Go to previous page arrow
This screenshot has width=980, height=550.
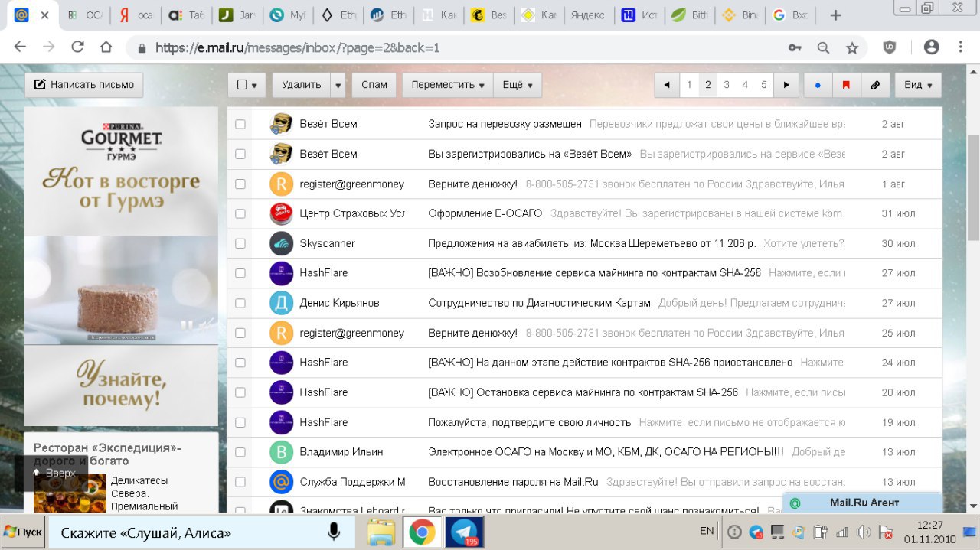667,85
